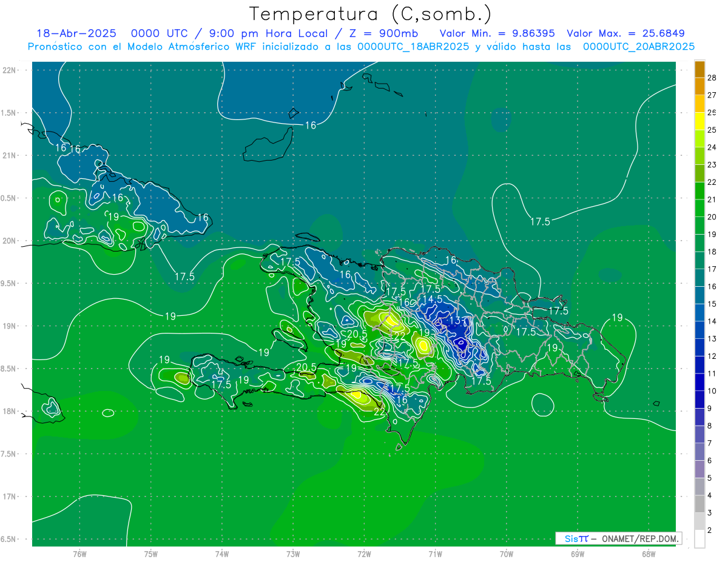Click the '71W' longitude label
This screenshot has width=728, height=562.
[x=435, y=554]
